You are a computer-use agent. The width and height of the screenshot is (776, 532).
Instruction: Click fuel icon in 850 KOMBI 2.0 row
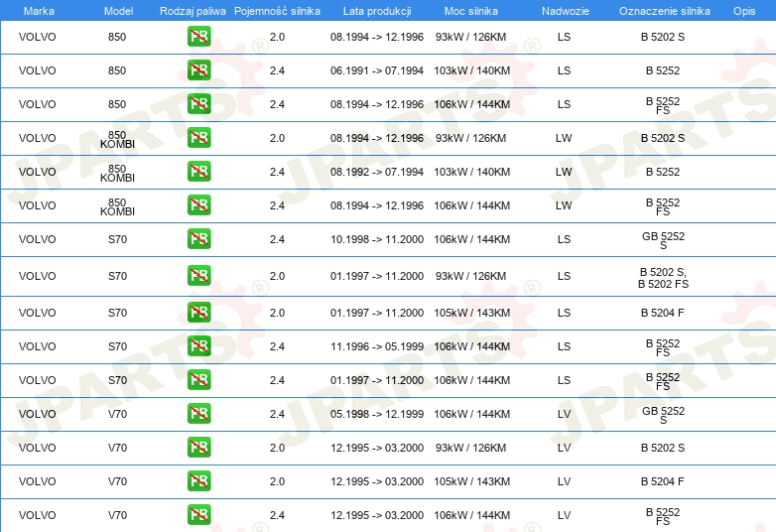[x=198, y=138]
